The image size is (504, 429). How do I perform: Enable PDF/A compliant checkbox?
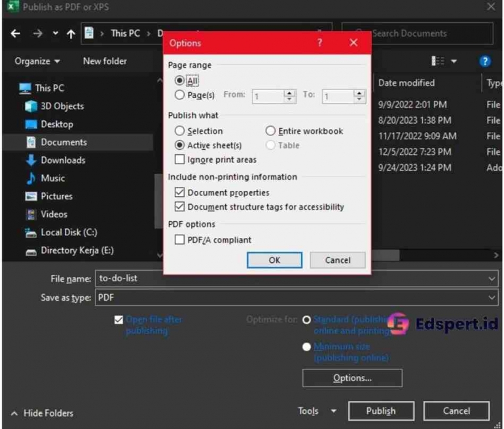[x=179, y=239]
